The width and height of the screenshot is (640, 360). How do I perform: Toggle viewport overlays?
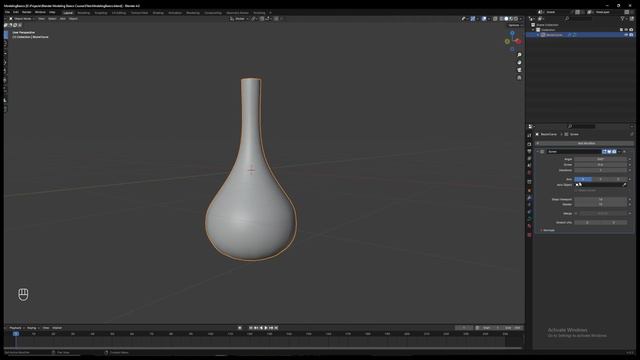click(x=484, y=19)
